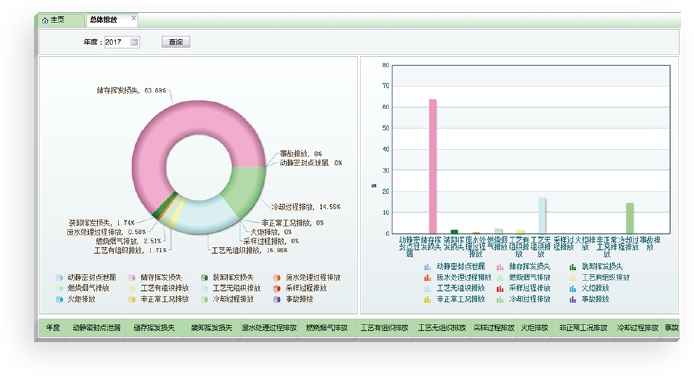
Task: Click the tall pink bar in bar chart
Action: point(433,166)
